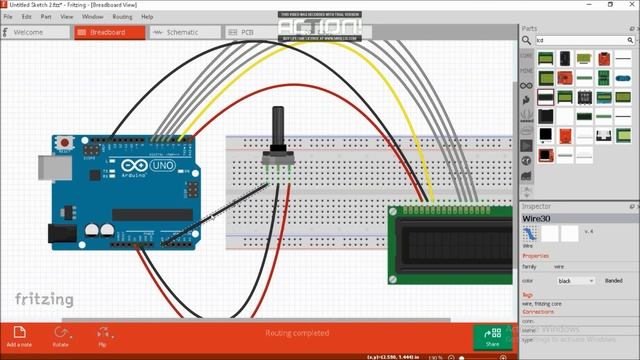The height and width of the screenshot is (360, 640).
Task: Click the zoom slider handle
Action: pos(462,358)
